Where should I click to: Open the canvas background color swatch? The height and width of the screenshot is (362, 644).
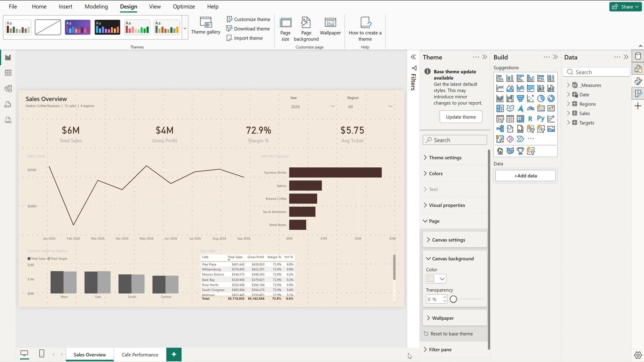pos(436,279)
